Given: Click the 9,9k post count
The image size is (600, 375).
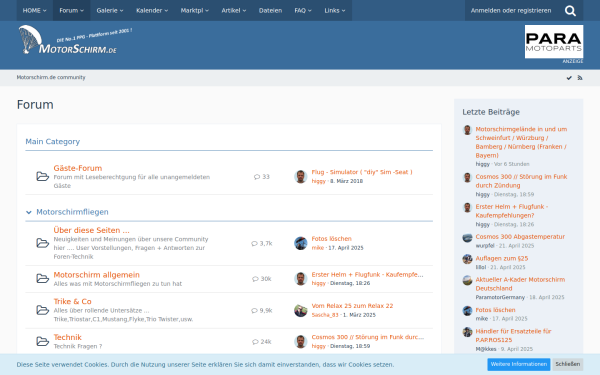Looking at the screenshot, I should (x=262, y=310).
